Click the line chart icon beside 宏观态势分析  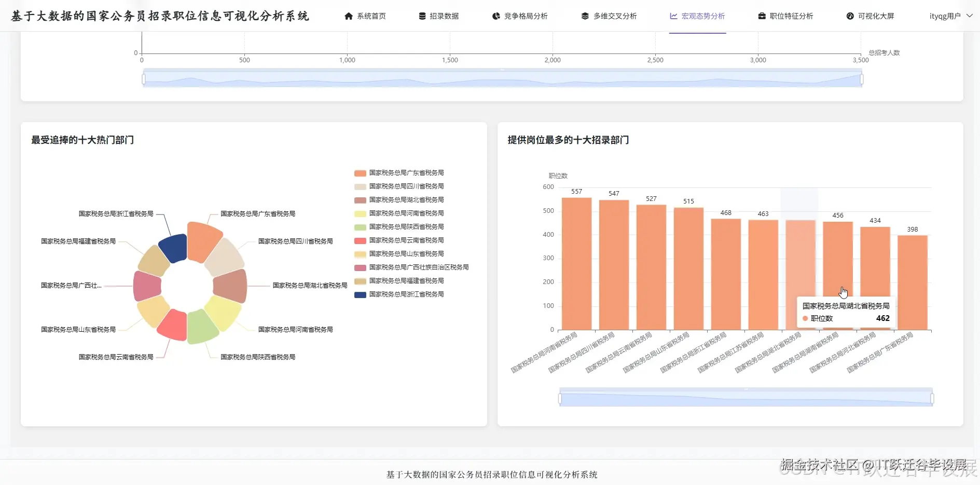click(x=673, y=16)
